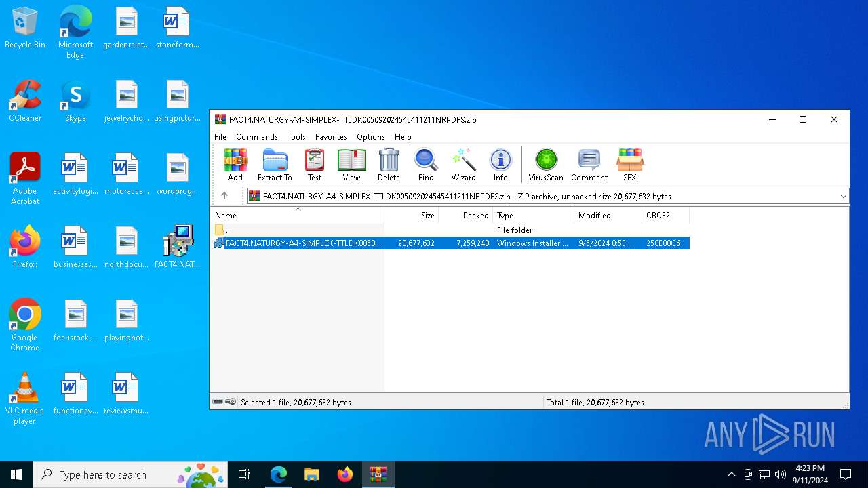Open Task View on the taskbar
This screenshot has height=488, width=868.
[244, 474]
